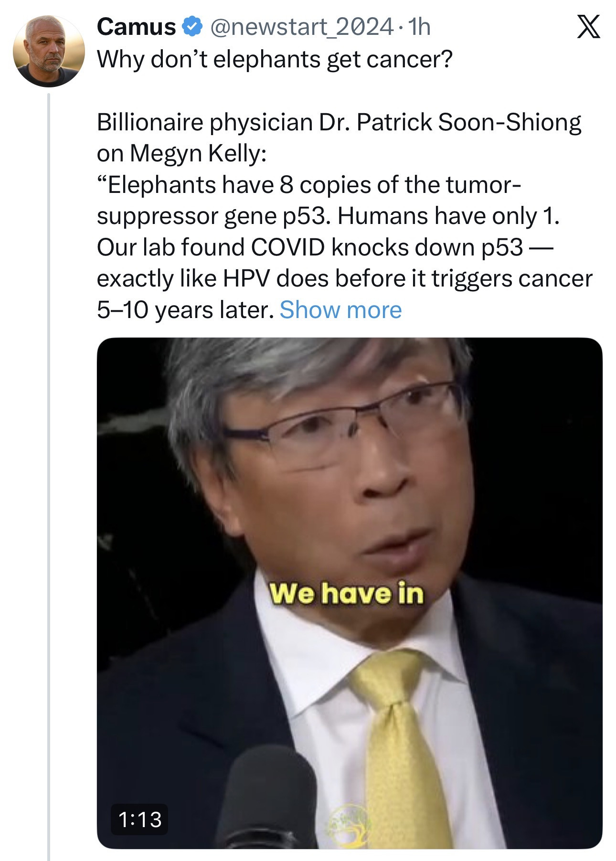Click the 'Billionaire physician Dr. Patrick Soon-Shiong' line
616x861 pixels.
[339, 122]
